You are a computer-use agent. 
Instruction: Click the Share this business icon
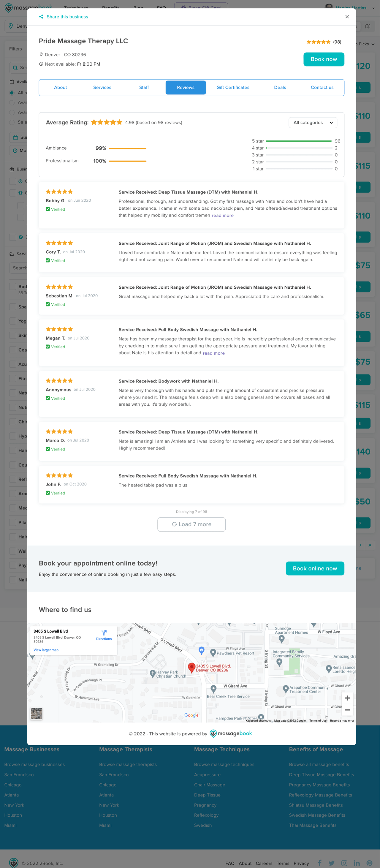[41, 17]
